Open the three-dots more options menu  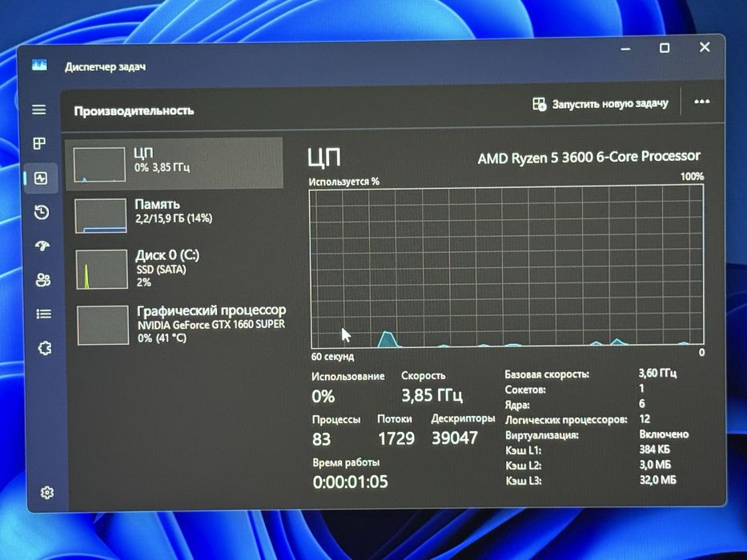tap(701, 102)
